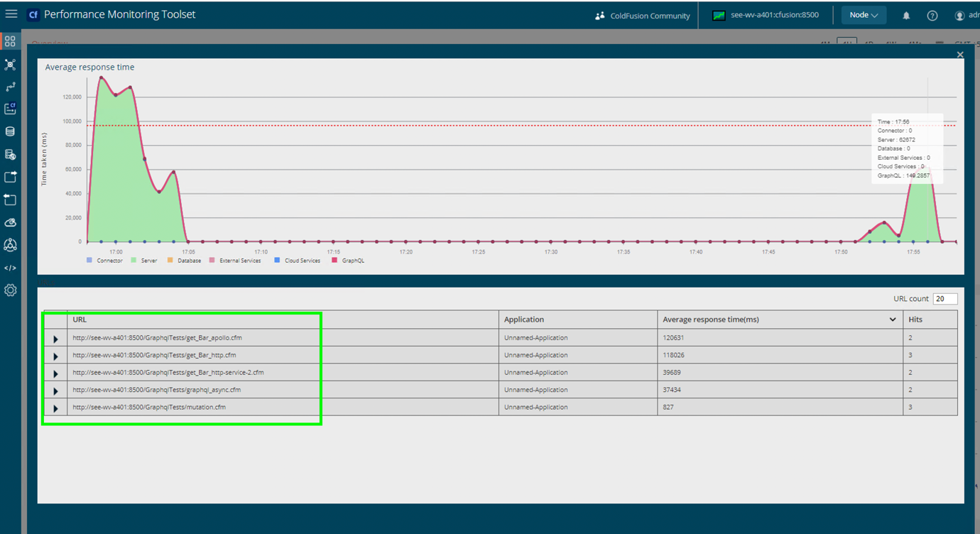Sort by Average response time column chevron
The height and width of the screenshot is (534, 980).
pyautogui.click(x=893, y=319)
